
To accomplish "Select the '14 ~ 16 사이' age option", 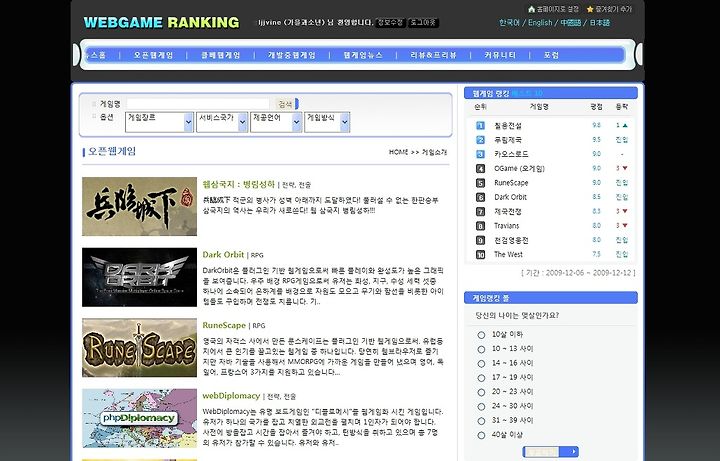I will pyautogui.click(x=481, y=363).
